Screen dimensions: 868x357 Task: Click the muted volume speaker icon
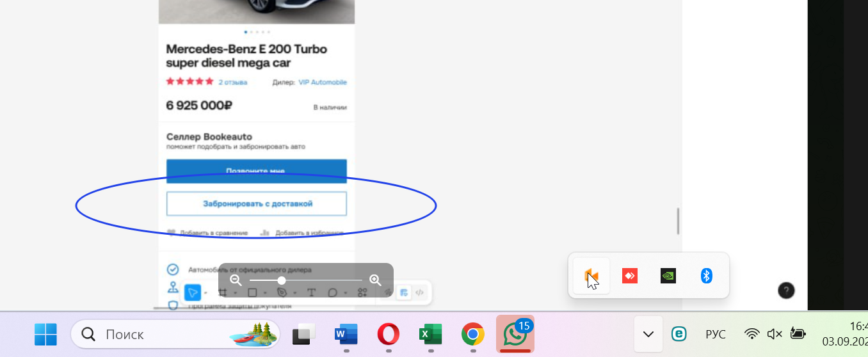[775, 334]
